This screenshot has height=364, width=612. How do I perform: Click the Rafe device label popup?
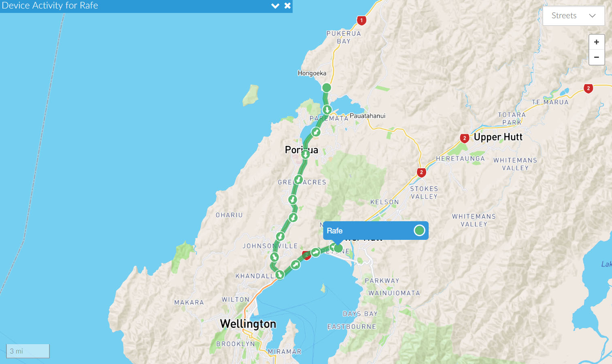(376, 231)
